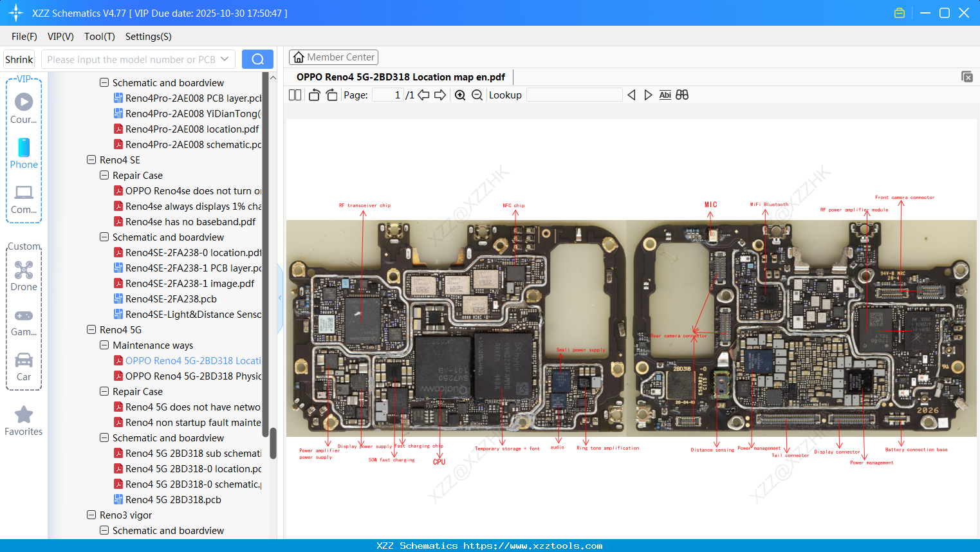Open the Drone category
Viewport: 980px width, 552px height.
coord(24,276)
